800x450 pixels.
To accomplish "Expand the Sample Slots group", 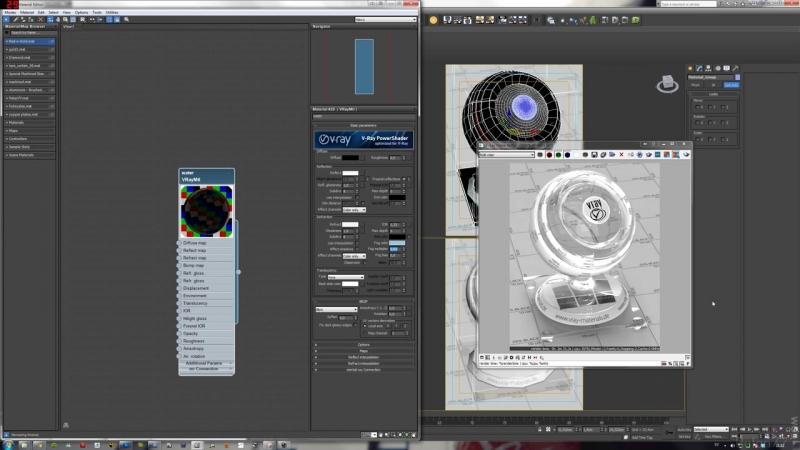I will coord(18,146).
